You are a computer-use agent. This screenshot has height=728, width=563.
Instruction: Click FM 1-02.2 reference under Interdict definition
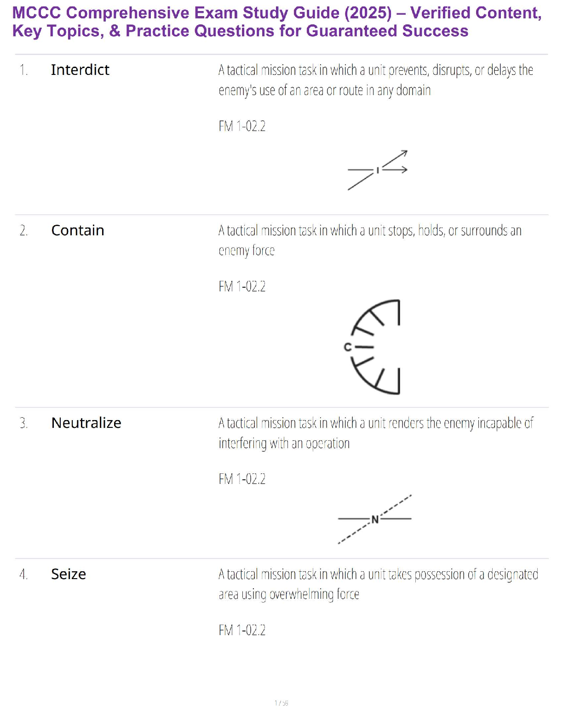coord(242,126)
